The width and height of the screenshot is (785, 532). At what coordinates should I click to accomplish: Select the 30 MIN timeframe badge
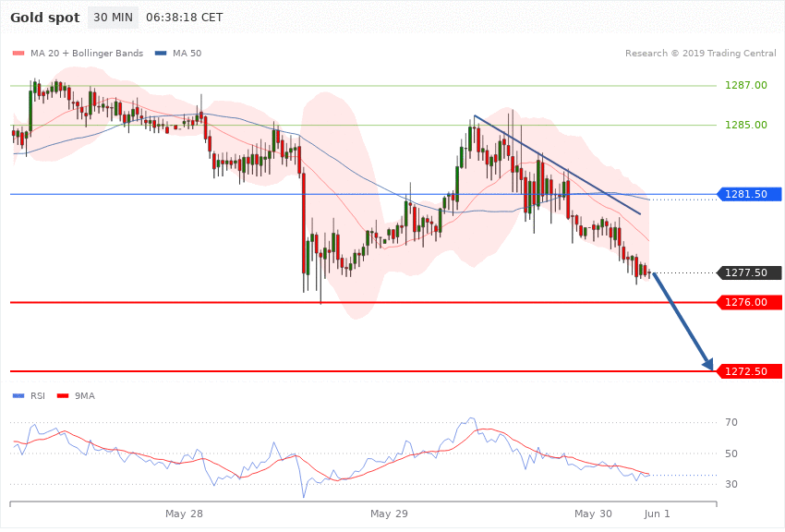tap(114, 18)
